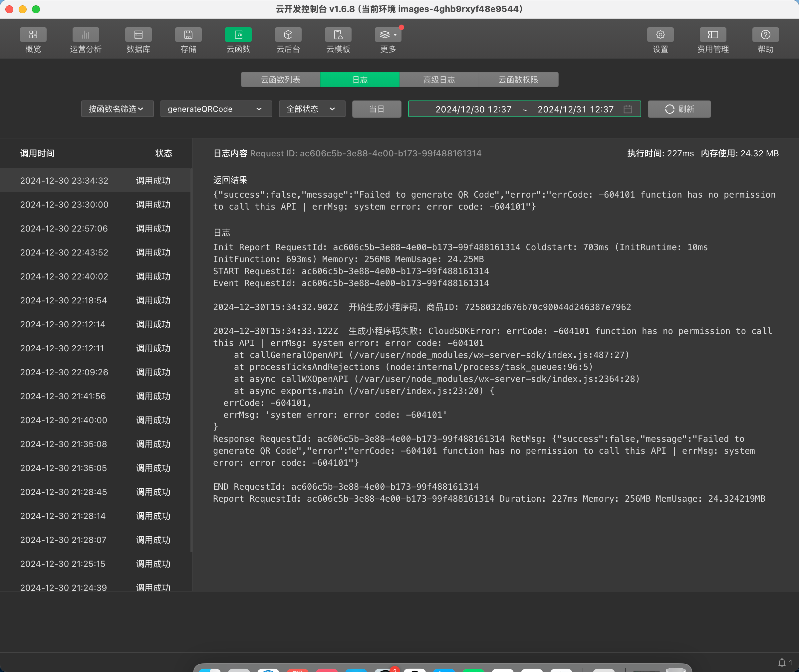Expand the 更多 toolbar dropdown
The image size is (799, 672).
388,35
